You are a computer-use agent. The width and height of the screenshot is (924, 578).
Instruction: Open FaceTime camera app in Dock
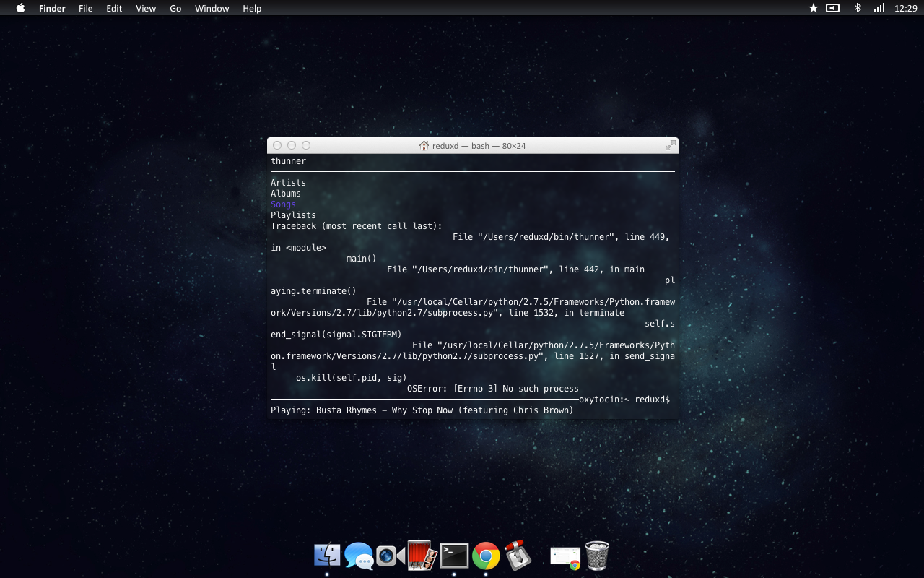tap(390, 556)
